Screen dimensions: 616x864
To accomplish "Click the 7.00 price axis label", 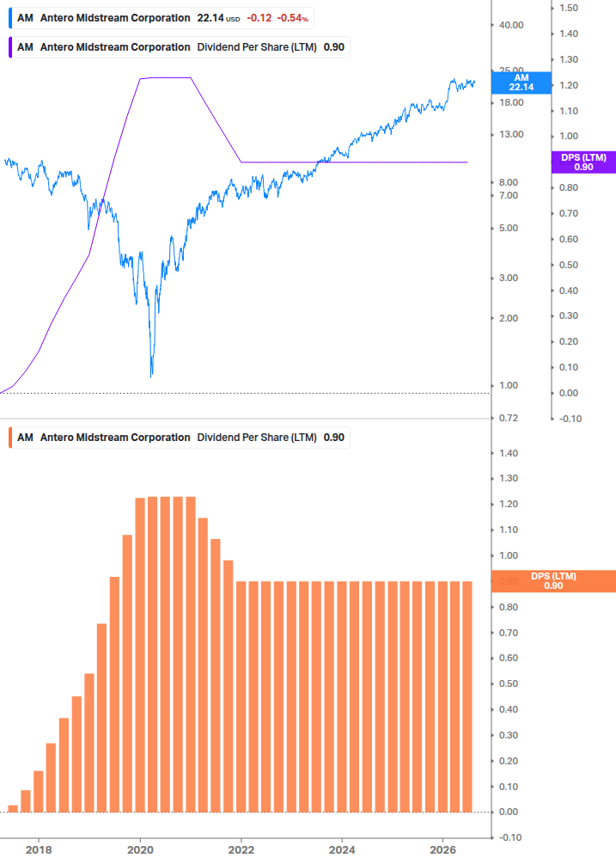I will coord(509,196).
